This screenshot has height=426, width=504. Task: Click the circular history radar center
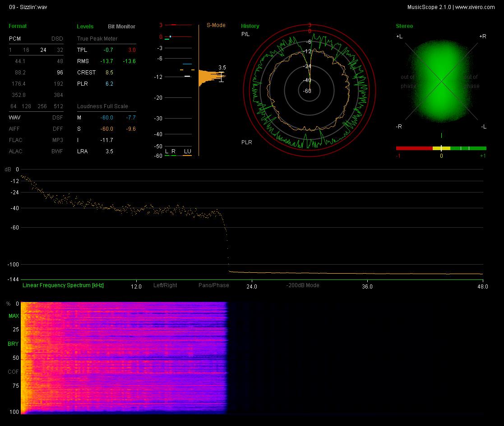309,91
